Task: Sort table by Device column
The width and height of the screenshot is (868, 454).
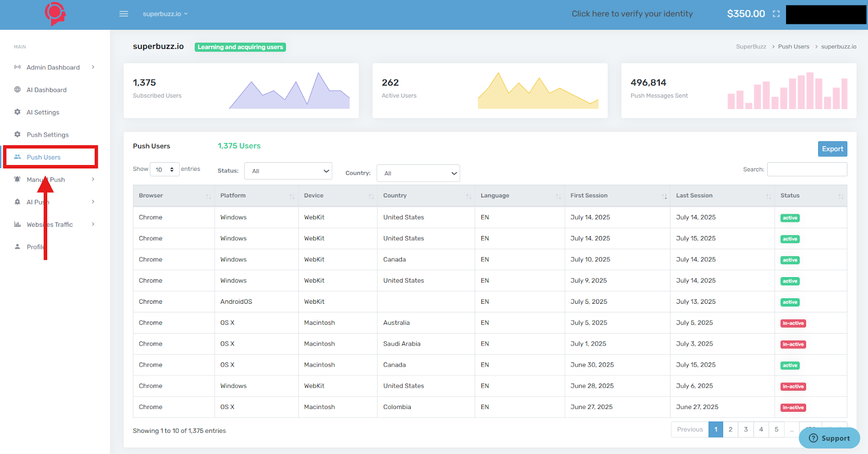Action: (x=337, y=196)
